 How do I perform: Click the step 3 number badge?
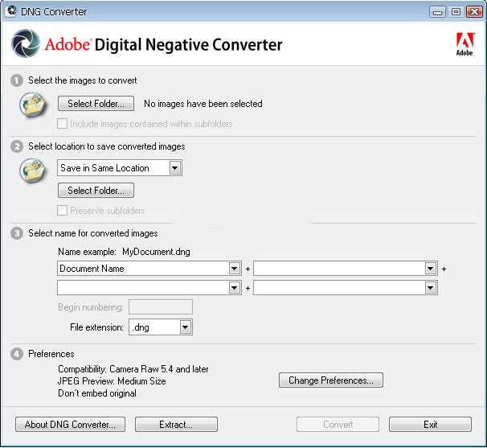(x=17, y=233)
